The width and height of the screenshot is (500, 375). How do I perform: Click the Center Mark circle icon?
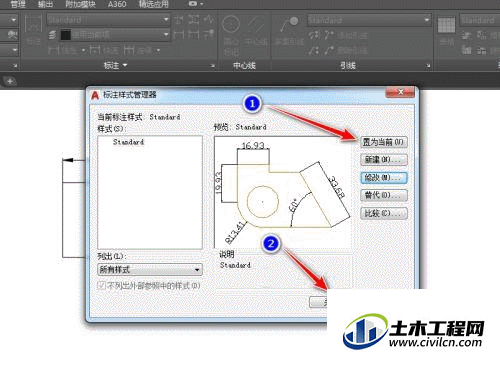pyautogui.click(x=231, y=24)
